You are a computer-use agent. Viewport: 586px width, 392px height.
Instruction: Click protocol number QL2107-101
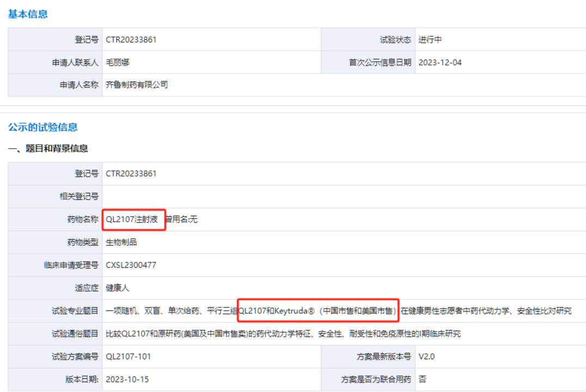128,357
